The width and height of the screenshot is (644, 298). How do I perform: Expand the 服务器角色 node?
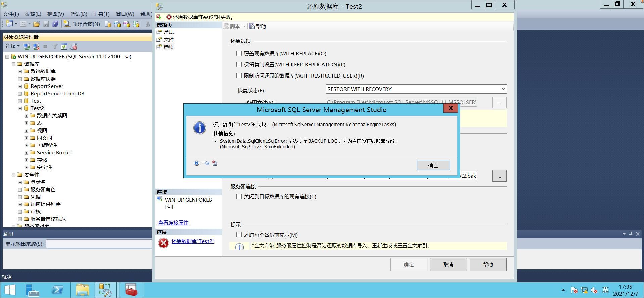click(x=20, y=190)
